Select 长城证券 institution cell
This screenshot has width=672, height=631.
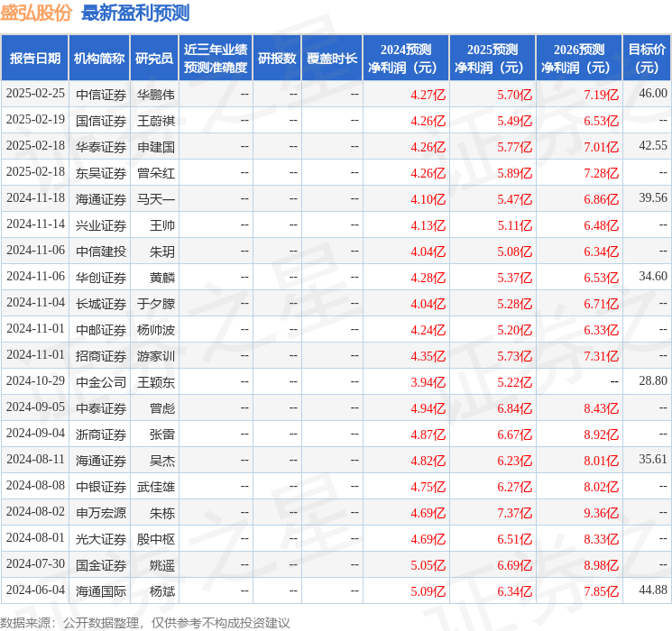point(101,303)
